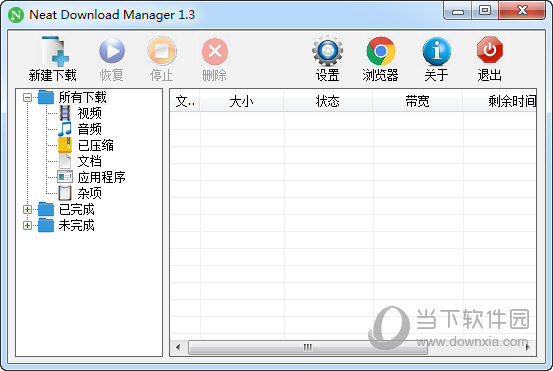Sort by the 文.. file name column header
Screen dimensions: 553x371
click(185, 102)
